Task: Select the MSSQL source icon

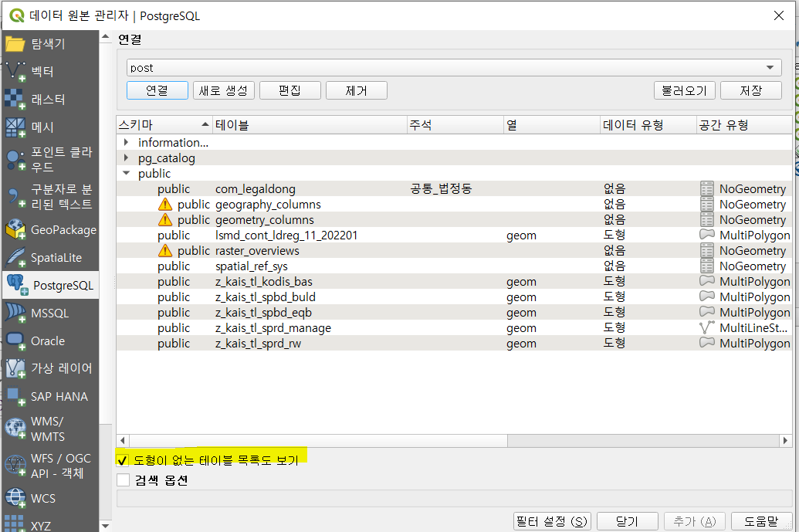Action: tap(15, 313)
